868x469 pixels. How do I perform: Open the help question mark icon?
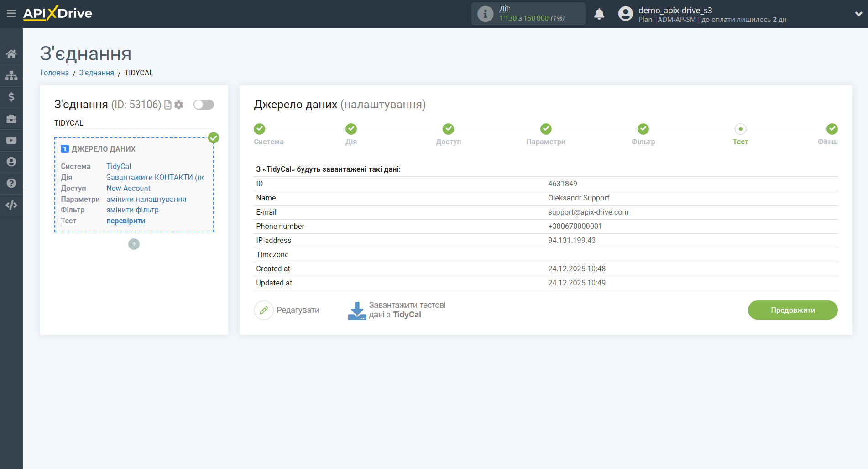click(x=11, y=183)
